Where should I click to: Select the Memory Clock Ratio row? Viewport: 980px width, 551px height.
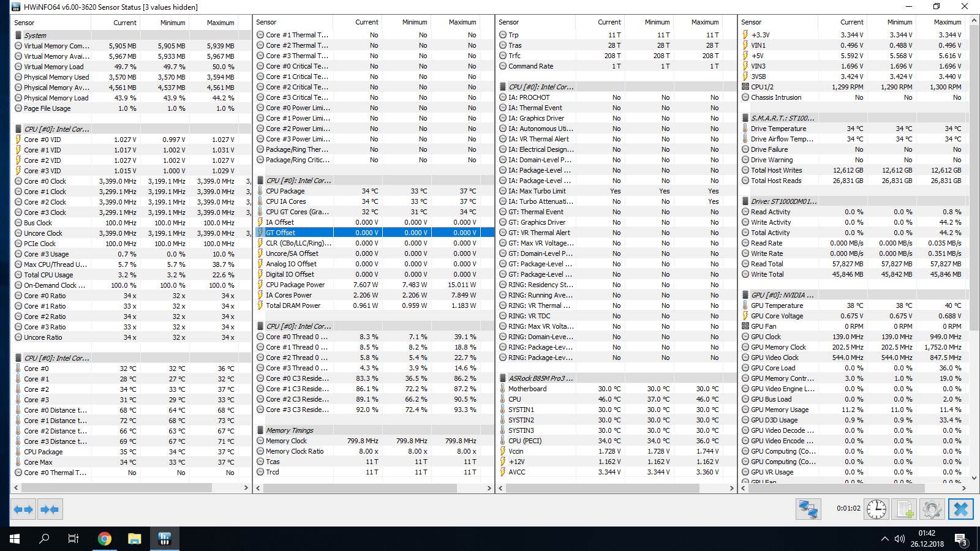pyautogui.click(x=374, y=451)
